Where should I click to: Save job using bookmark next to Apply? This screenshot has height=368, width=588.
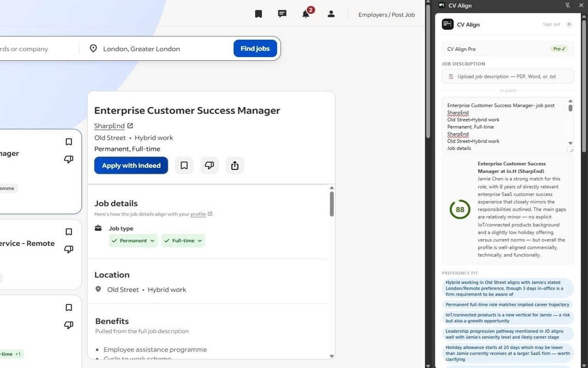[184, 166]
